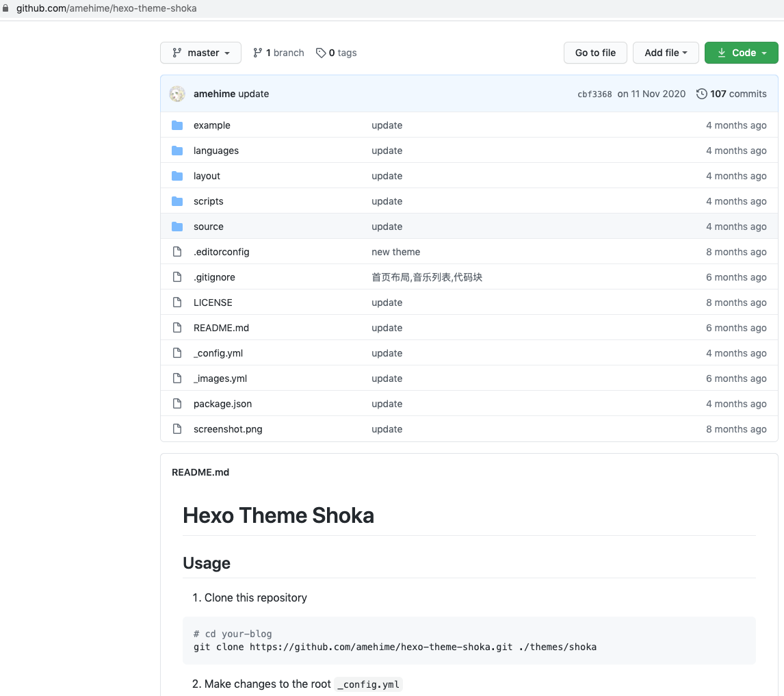The height and width of the screenshot is (696, 784).
Task: Open the .editorconfig file
Action: (222, 252)
